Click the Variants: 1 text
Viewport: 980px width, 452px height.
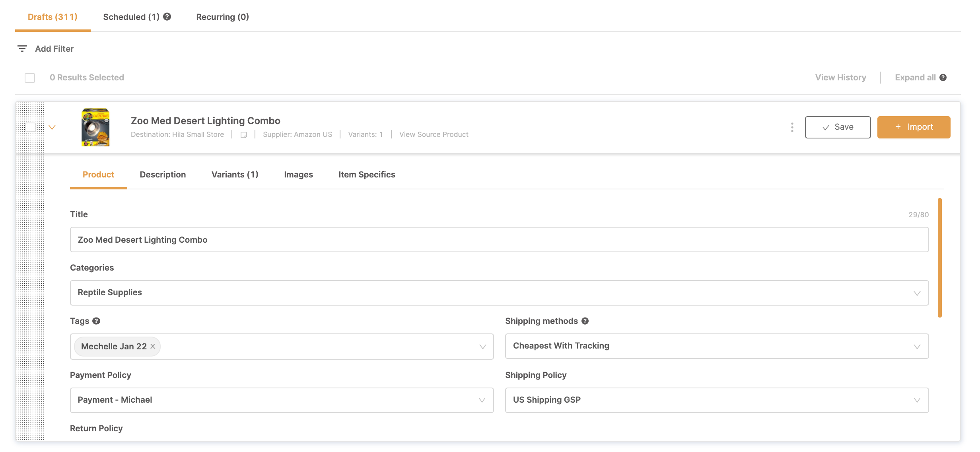(365, 134)
